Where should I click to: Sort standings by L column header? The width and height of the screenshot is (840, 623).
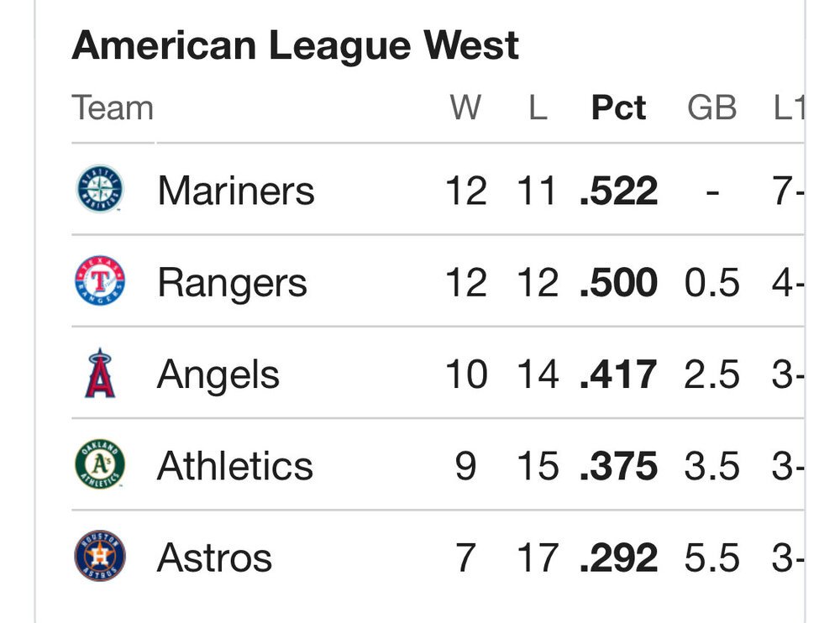click(538, 108)
